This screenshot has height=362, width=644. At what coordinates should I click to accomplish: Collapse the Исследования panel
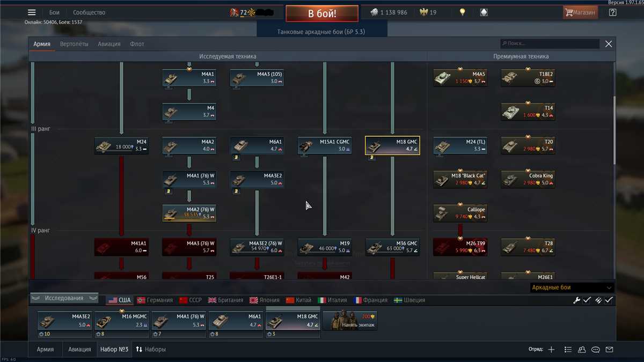pos(64,298)
